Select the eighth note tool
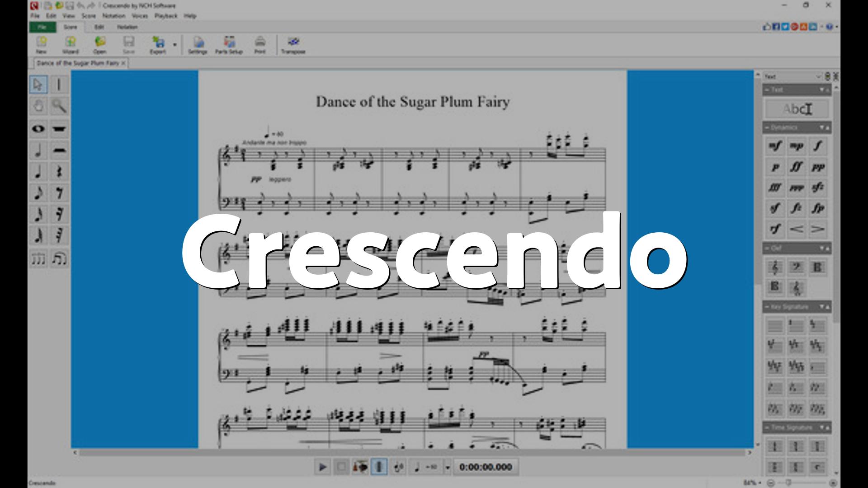 pos(38,193)
